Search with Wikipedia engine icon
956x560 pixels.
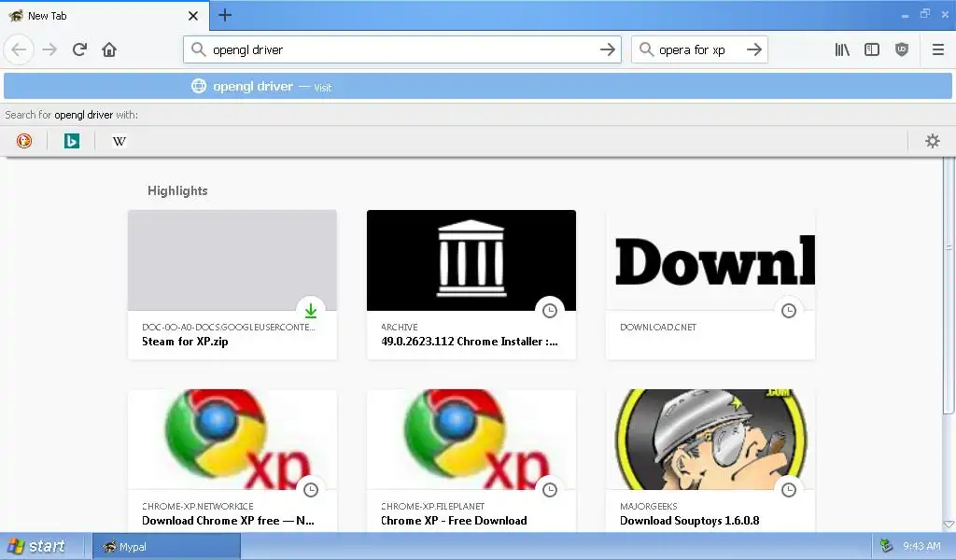[119, 141]
